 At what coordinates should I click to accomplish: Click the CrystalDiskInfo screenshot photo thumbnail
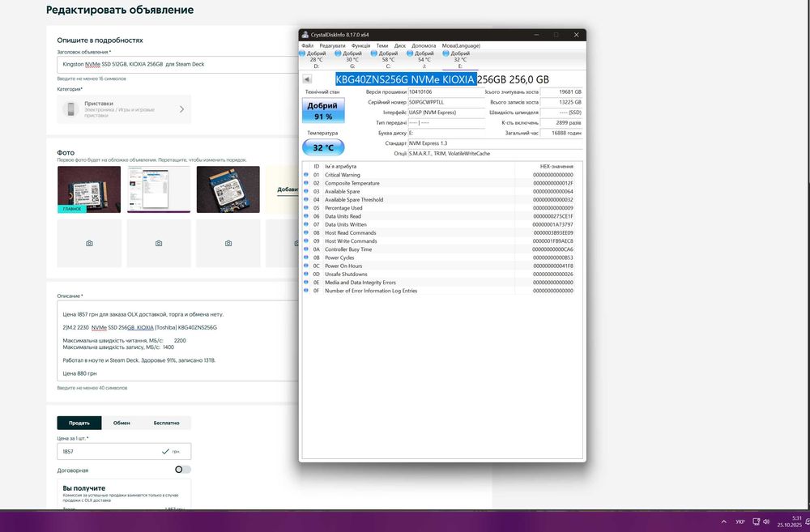tap(159, 189)
